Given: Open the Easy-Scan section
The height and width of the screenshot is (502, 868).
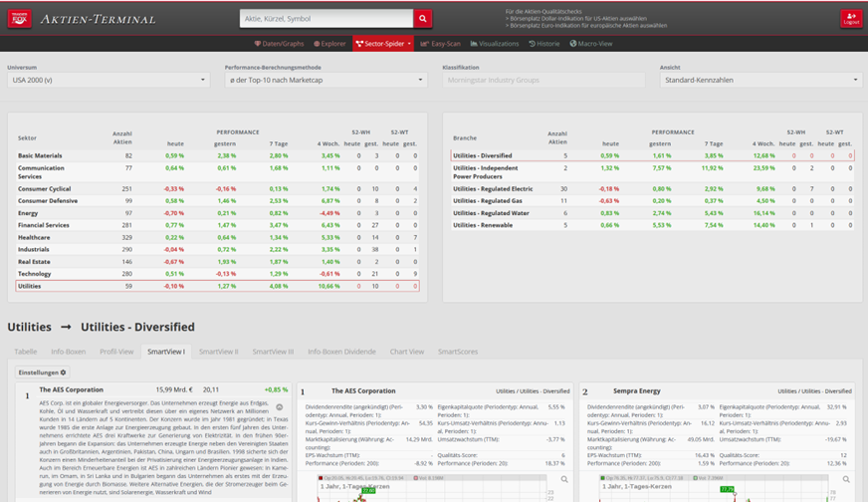Looking at the screenshot, I should tap(439, 44).
